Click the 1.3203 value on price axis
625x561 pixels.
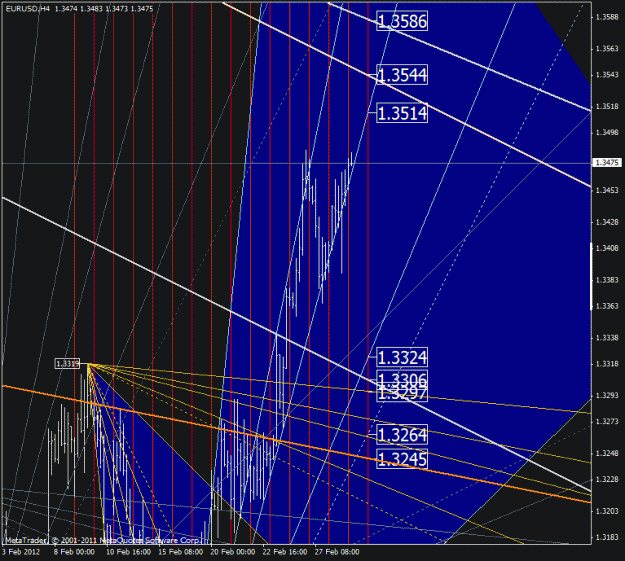tap(607, 511)
